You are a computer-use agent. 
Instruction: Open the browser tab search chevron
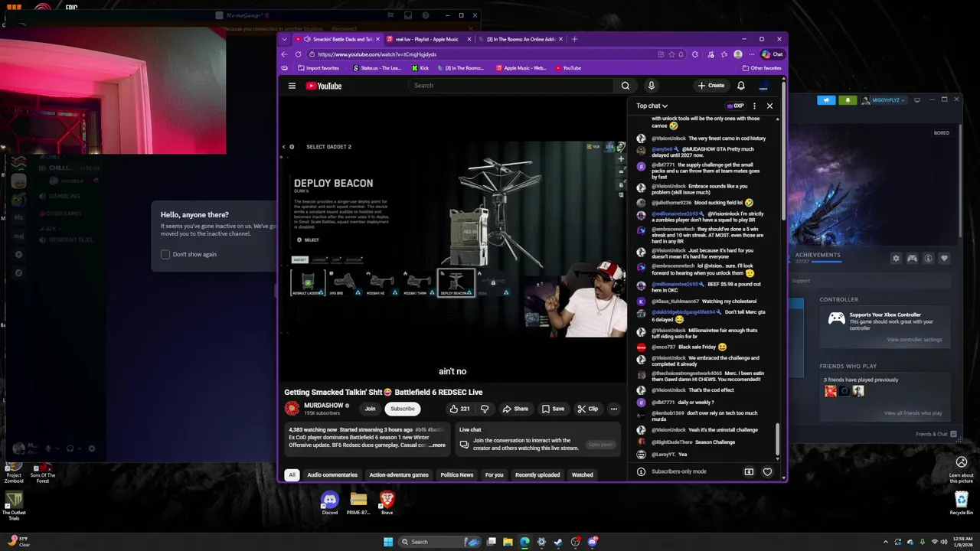click(x=284, y=39)
